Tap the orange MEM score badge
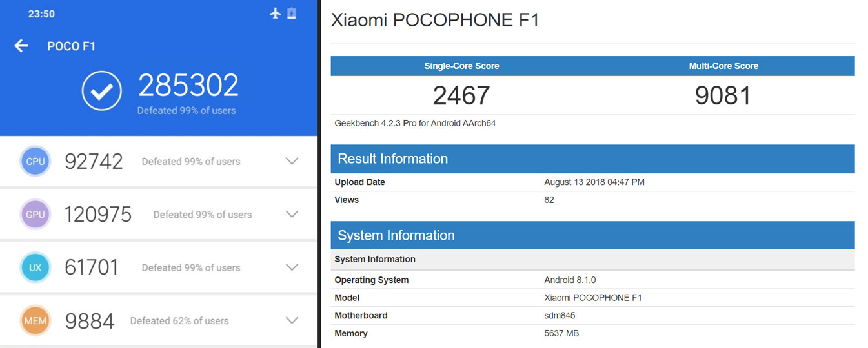Screen dimensions: 868x348 coord(35,320)
